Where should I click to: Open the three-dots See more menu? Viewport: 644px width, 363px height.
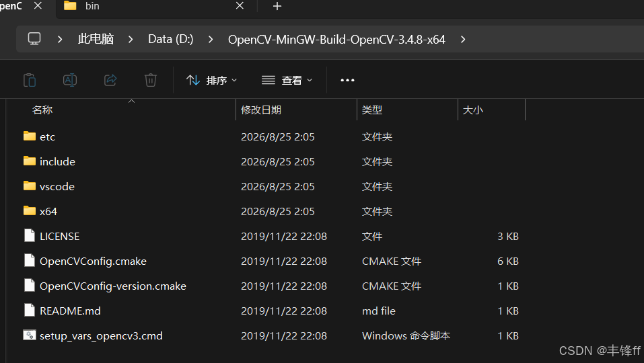[347, 81]
